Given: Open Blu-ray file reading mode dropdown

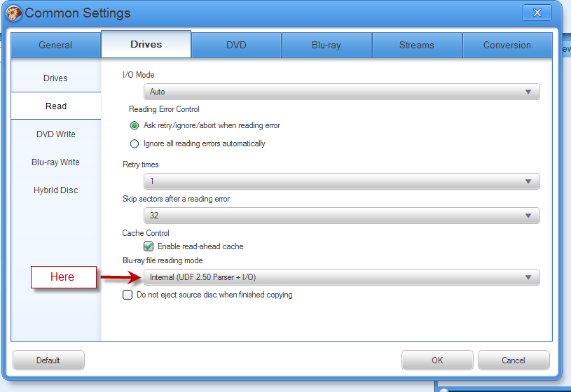Looking at the screenshot, I should (x=342, y=277).
